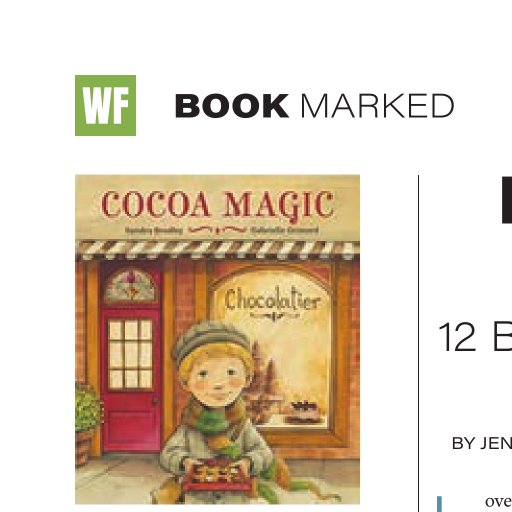Open the Cocoa Magic book cover image
The height and width of the screenshot is (512, 512).
217,339
